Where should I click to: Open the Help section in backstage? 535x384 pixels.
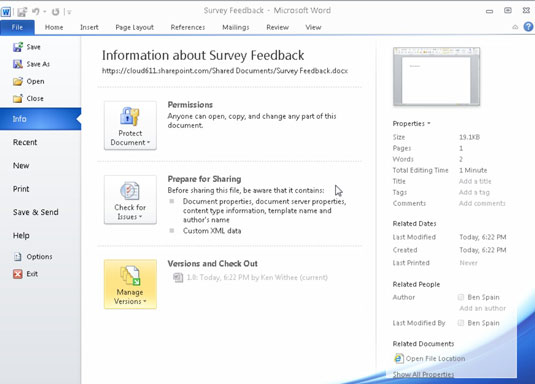21,236
